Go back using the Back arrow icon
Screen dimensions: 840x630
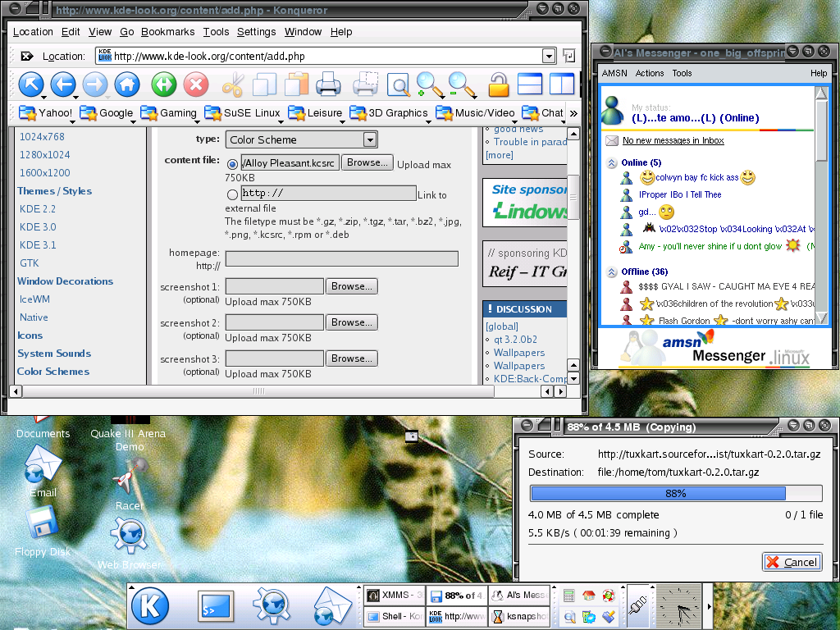click(x=62, y=84)
